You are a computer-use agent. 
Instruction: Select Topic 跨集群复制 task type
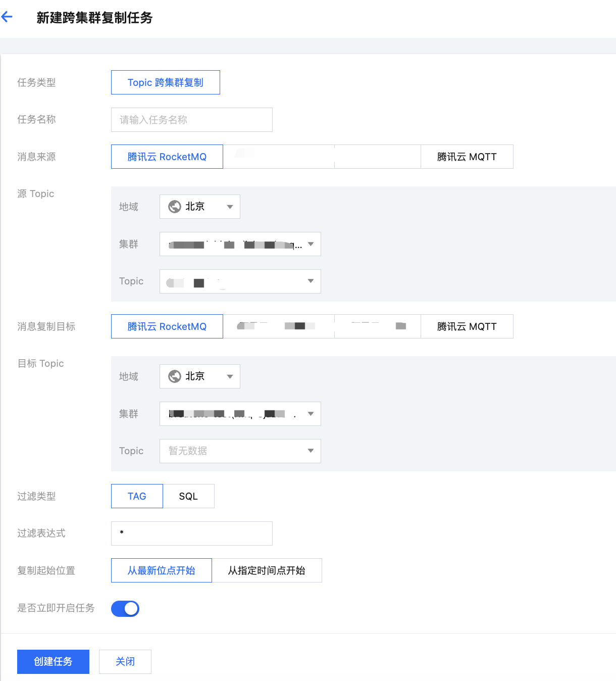166,82
